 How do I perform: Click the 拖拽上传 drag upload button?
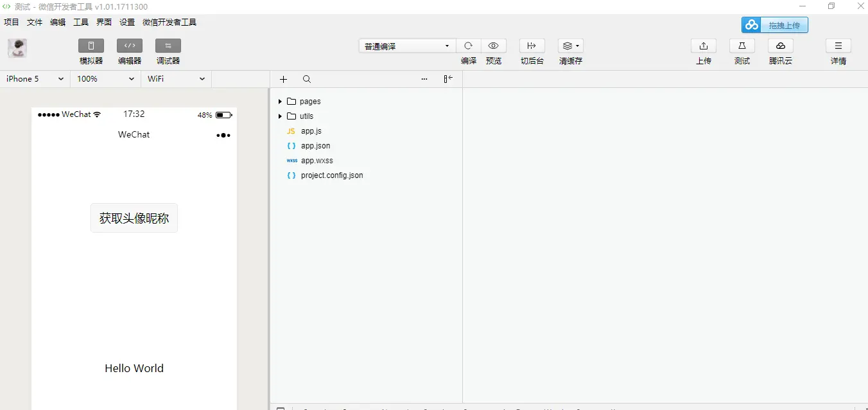[775, 25]
